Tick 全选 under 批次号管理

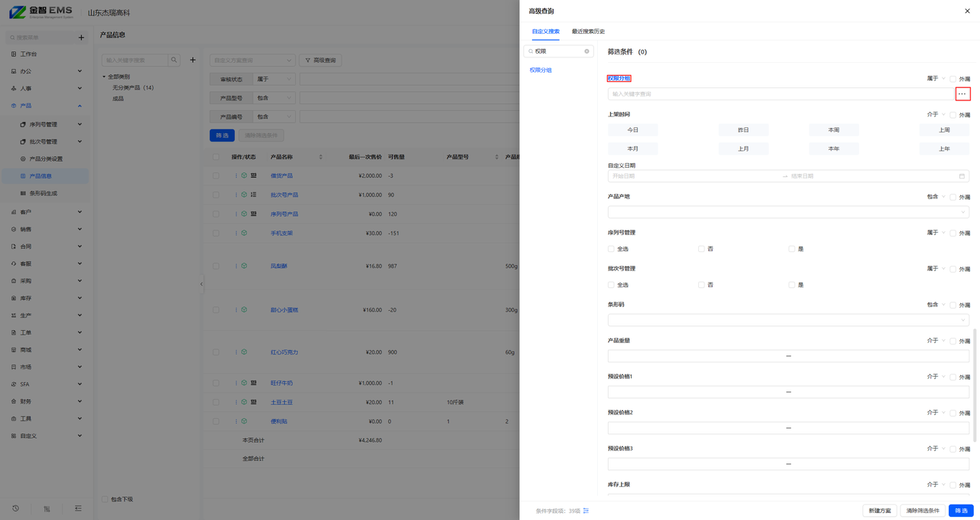click(611, 285)
